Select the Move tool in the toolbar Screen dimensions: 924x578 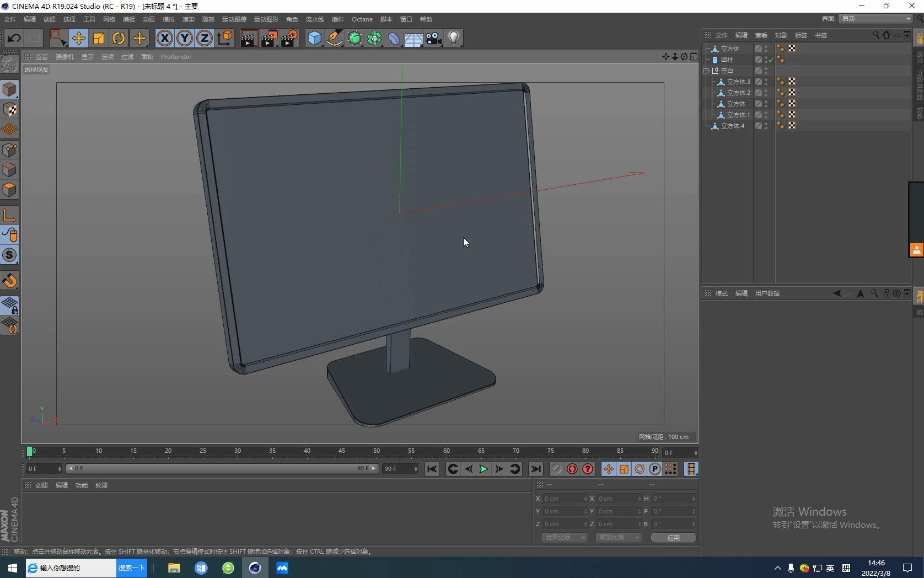79,38
